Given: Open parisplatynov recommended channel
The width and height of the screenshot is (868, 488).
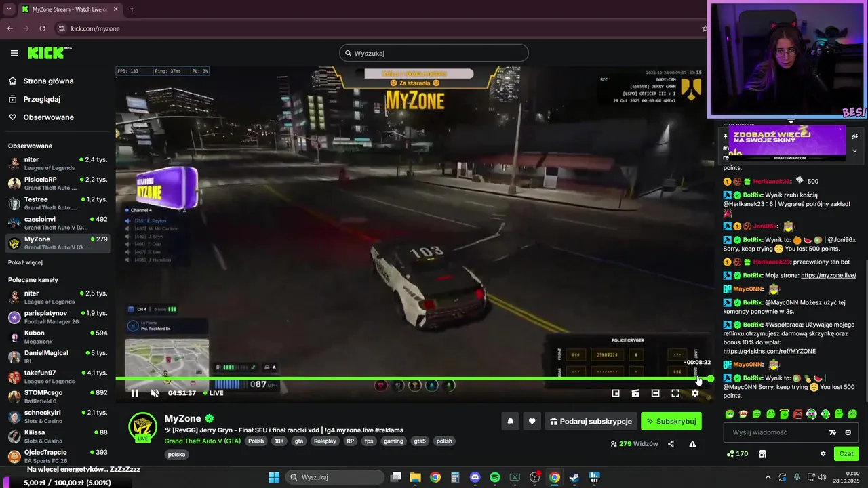Looking at the screenshot, I should [x=58, y=317].
